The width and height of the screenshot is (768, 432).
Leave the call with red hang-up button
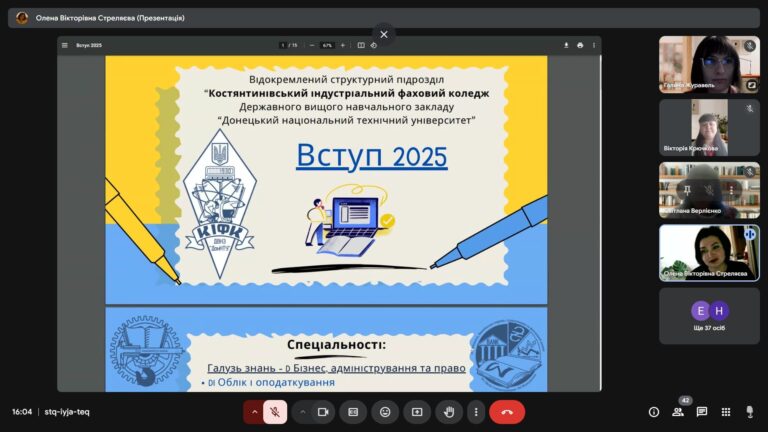tap(507, 412)
